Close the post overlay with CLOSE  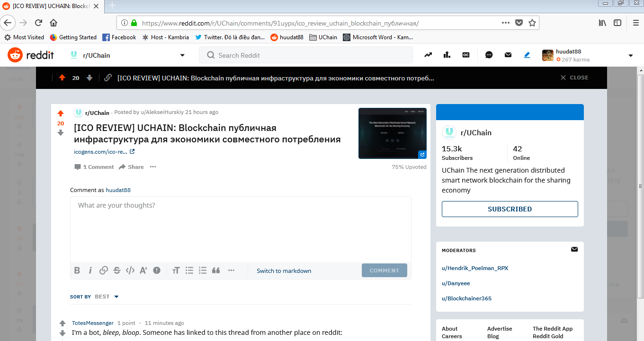(x=574, y=78)
